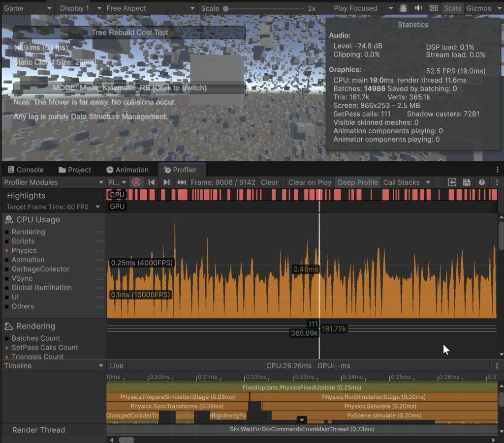Viewport: 504px width, 443px height.
Task: Click the bug-shaped frame debugger icon
Action: pos(403,8)
